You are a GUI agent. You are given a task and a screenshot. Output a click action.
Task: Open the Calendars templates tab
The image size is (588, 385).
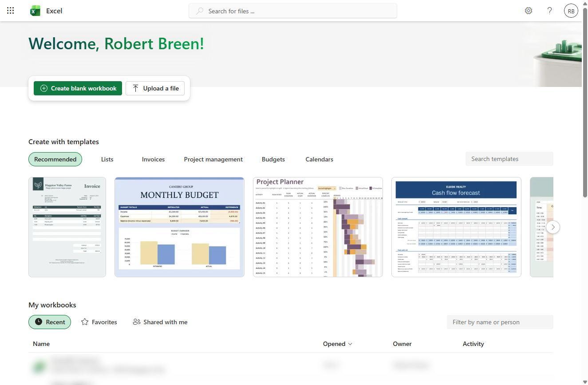[320, 159]
